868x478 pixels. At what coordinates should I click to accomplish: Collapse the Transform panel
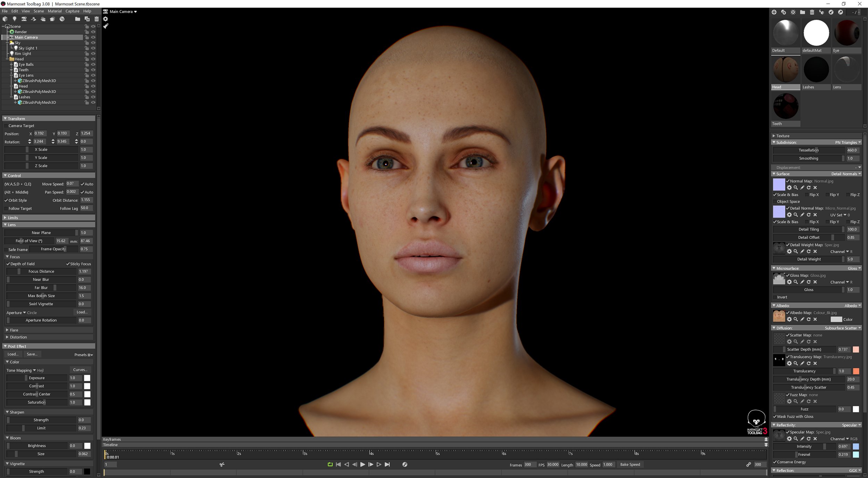click(x=6, y=118)
